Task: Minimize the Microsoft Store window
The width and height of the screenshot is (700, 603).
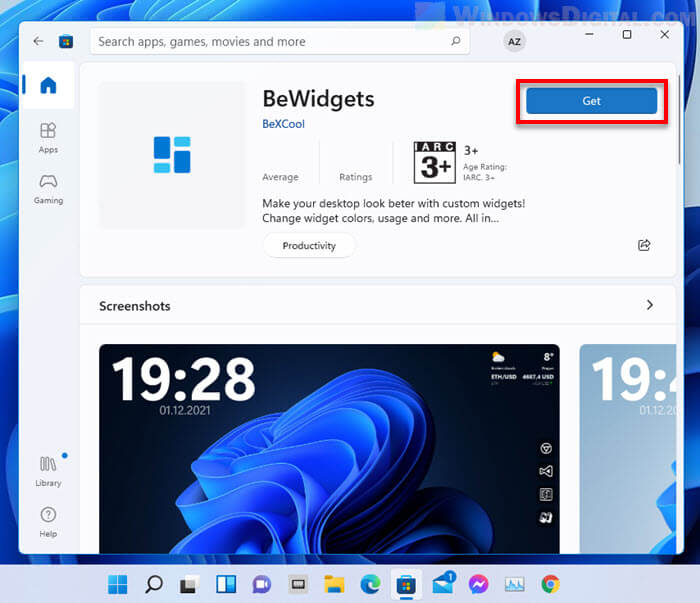Action: 589,34
